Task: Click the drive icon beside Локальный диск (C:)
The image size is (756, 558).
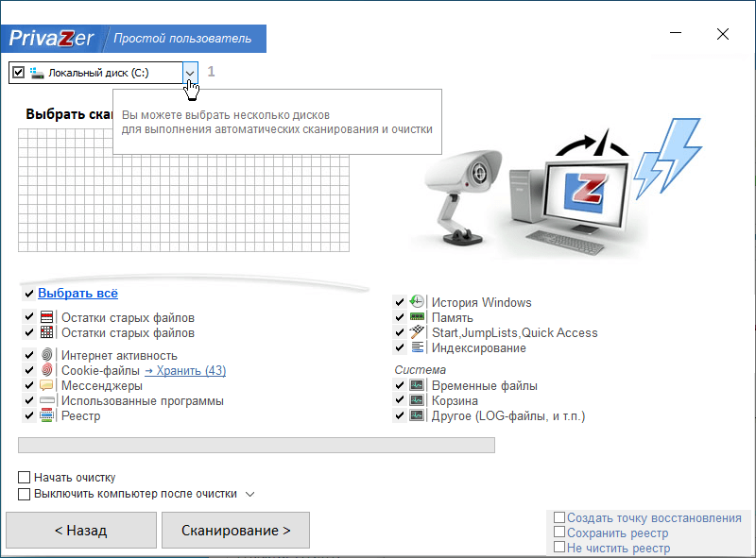Action: tap(37, 73)
